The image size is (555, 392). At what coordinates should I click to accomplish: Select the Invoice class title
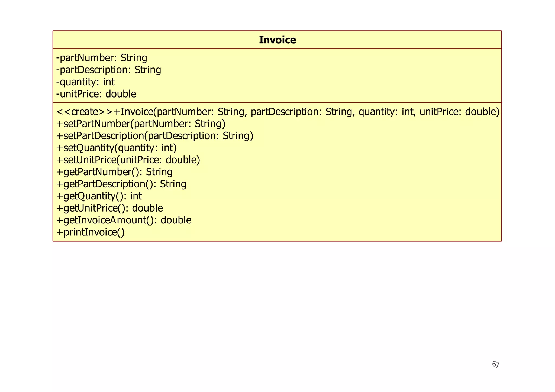[277, 40]
